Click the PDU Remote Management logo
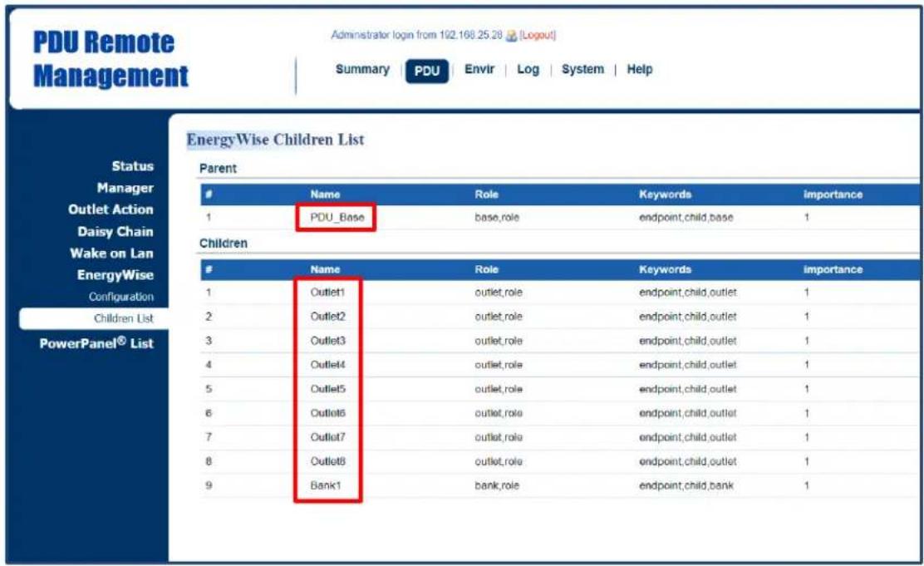 pos(111,59)
